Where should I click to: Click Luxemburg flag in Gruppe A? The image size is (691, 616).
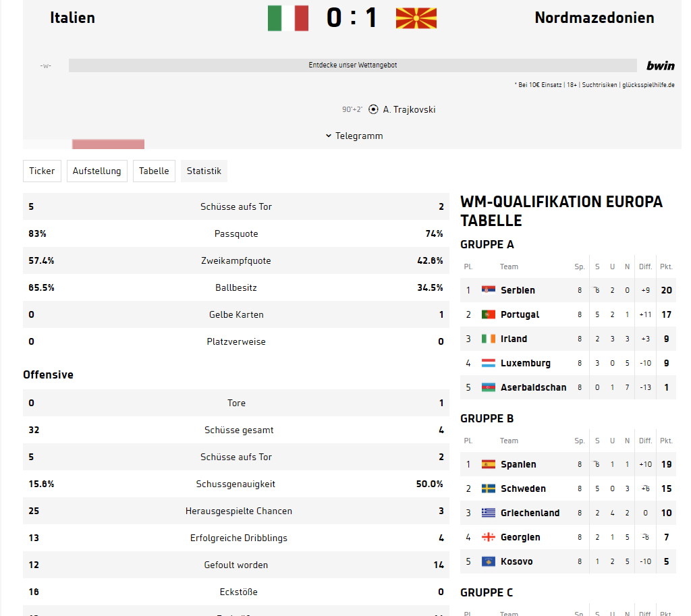click(489, 363)
